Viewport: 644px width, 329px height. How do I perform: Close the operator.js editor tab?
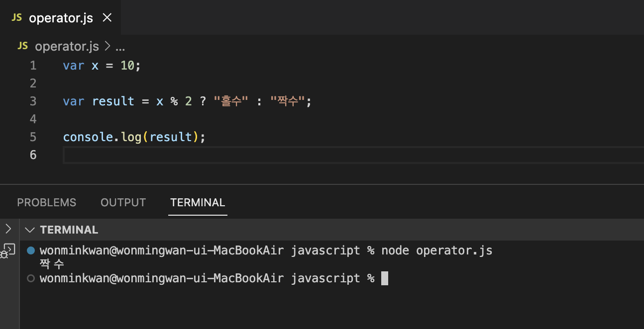coord(107,18)
